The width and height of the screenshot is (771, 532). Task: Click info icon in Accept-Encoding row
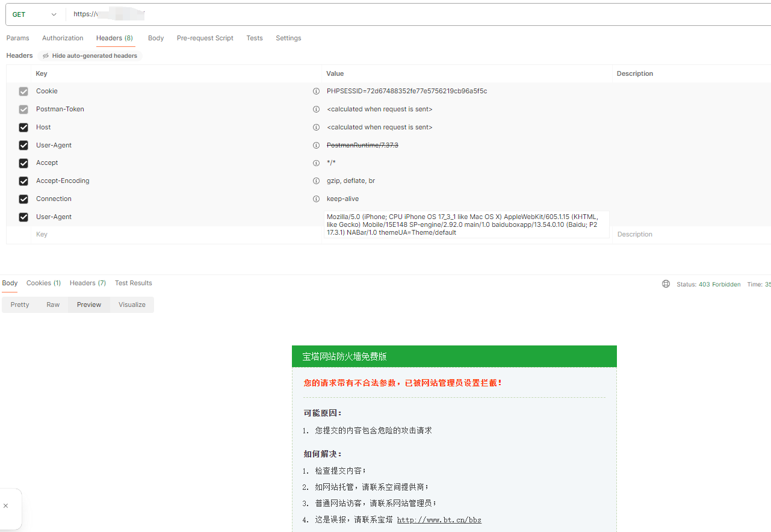tap(316, 181)
